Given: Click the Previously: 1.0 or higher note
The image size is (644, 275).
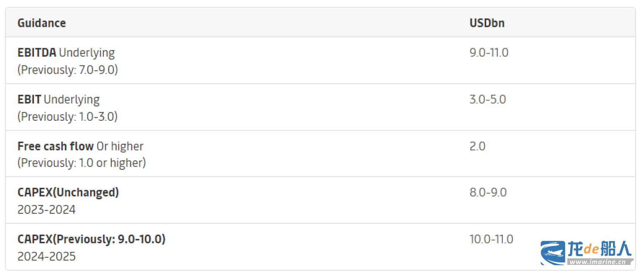Looking at the screenshot, I should 82,163.
